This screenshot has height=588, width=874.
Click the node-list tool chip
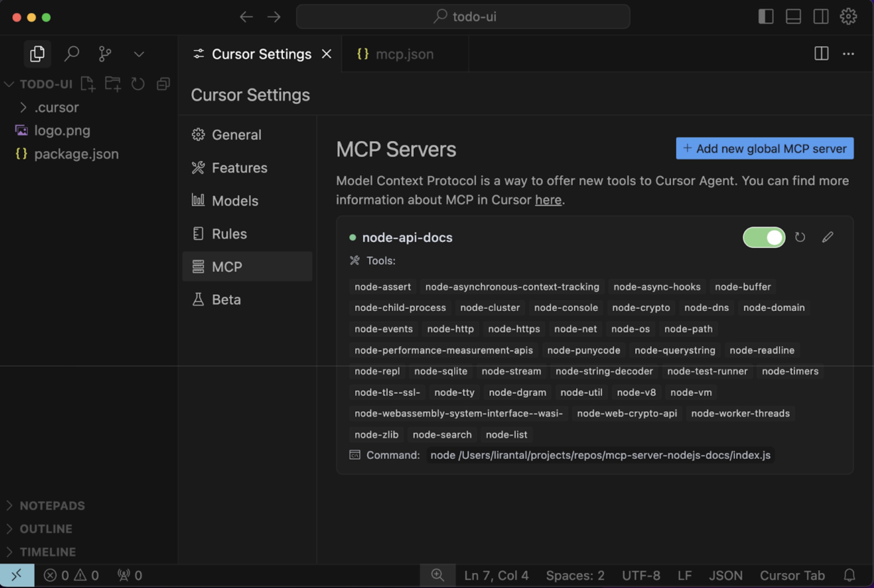pyautogui.click(x=506, y=435)
